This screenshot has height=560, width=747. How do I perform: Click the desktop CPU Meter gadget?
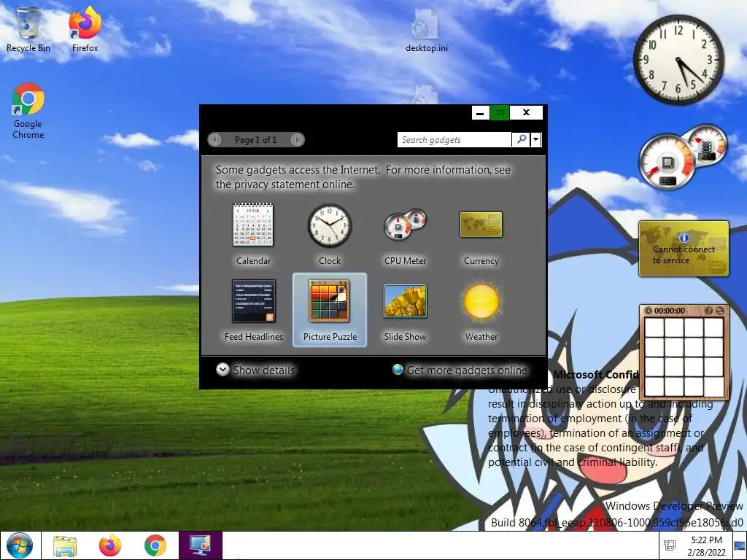pos(682,157)
